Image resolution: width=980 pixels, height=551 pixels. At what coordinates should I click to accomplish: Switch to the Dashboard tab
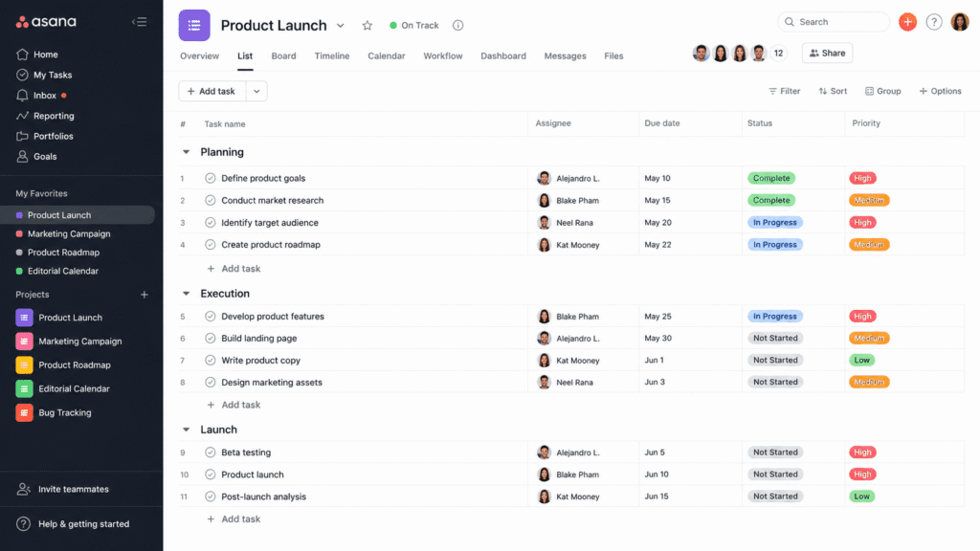(x=503, y=55)
